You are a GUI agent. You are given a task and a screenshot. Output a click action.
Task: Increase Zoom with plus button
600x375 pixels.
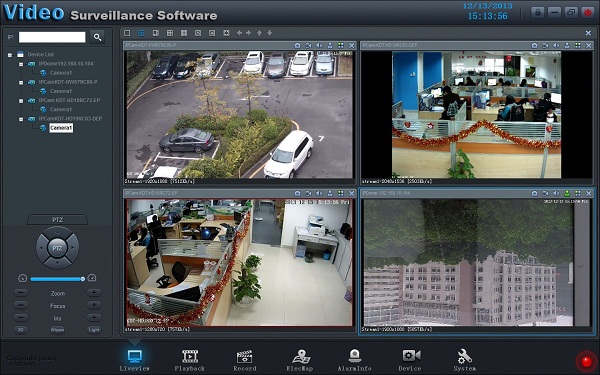click(x=94, y=293)
